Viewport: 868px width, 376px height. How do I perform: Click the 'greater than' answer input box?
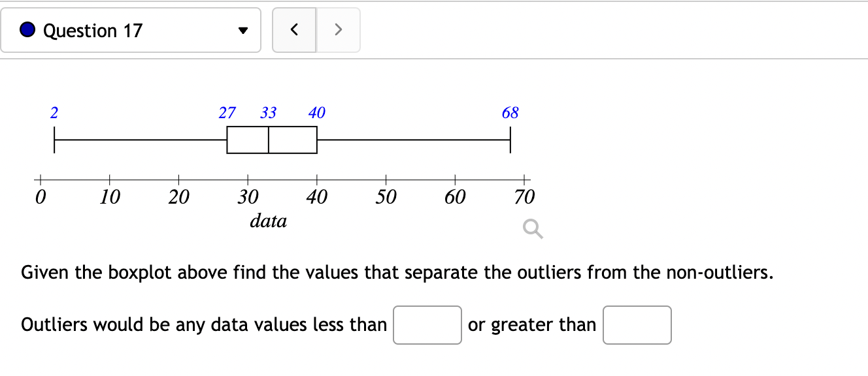pyautogui.click(x=637, y=324)
